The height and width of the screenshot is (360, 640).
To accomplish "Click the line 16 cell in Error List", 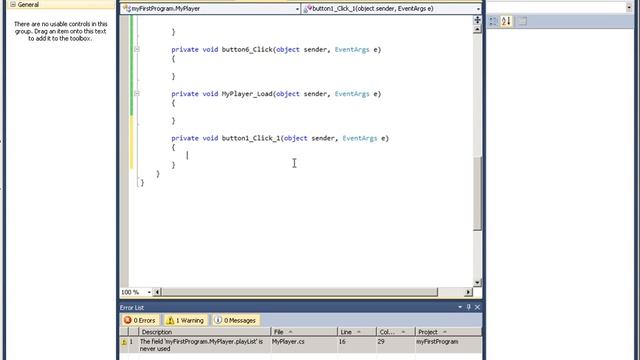I will click(342, 342).
